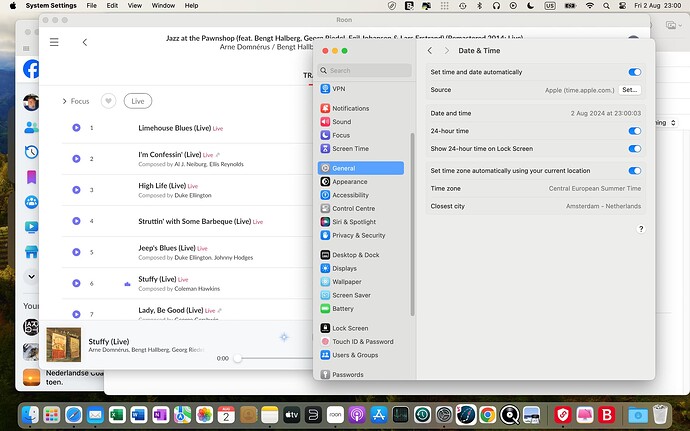Open the Help menu
The image size is (690, 431).
click(x=191, y=6)
